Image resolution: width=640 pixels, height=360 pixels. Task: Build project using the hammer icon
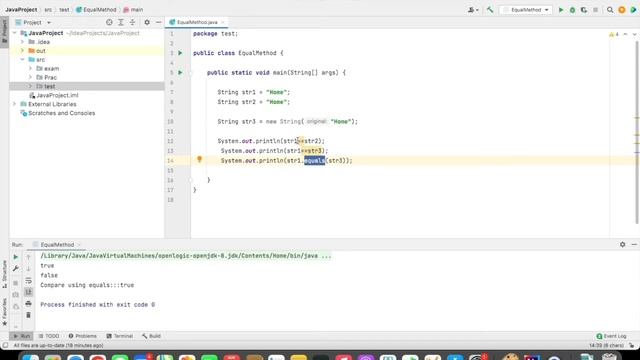pyautogui.click(x=490, y=10)
